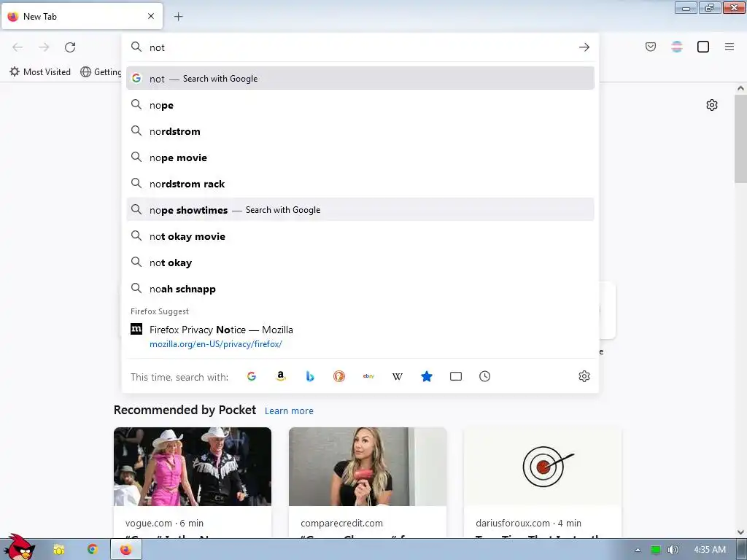The image size is (747, 560).
Task: Click the scrollbar down arrow
Action: pyautogui.click(x=740, y=532)
